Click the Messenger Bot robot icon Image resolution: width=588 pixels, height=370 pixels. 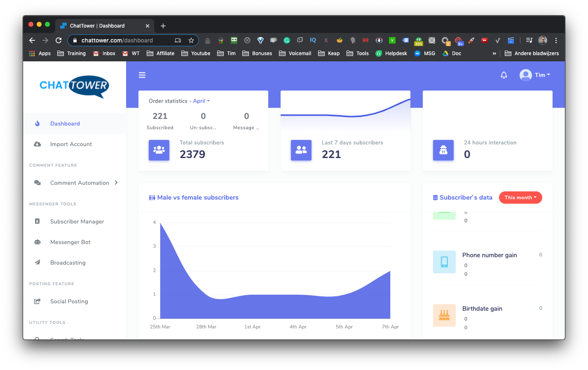tap(37, 242)
